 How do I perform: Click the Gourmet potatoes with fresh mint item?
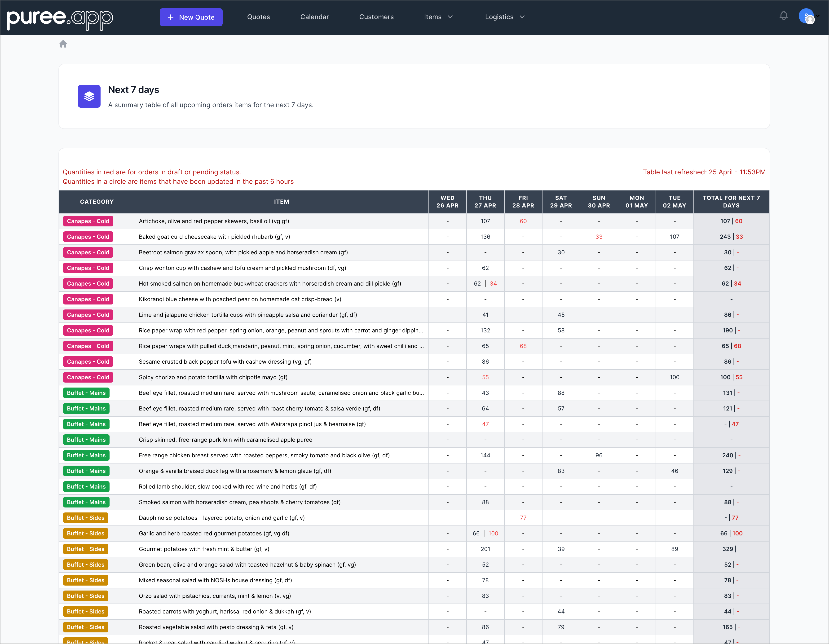204,549
